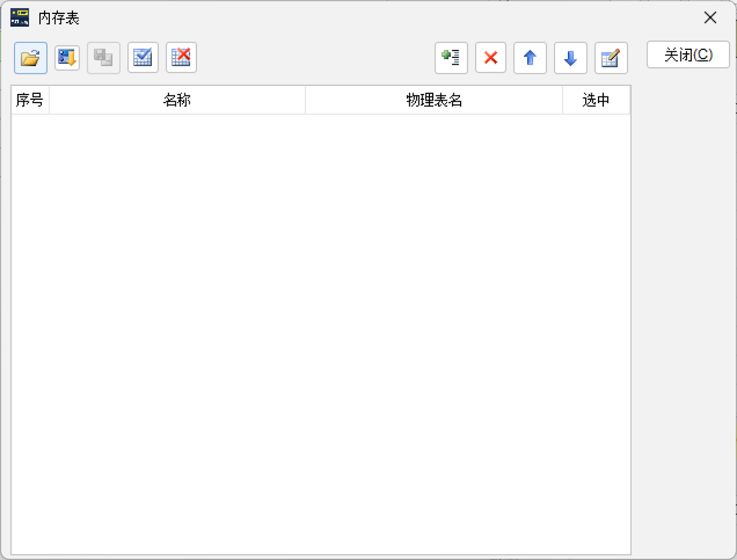The width and height of the screenshot is (737, 560).
Task: Click the 选中 column header
Action: tap(596, 100)
